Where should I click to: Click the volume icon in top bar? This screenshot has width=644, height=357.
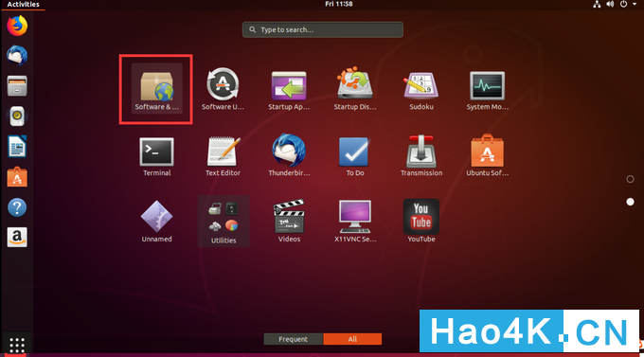coord(610,4)
